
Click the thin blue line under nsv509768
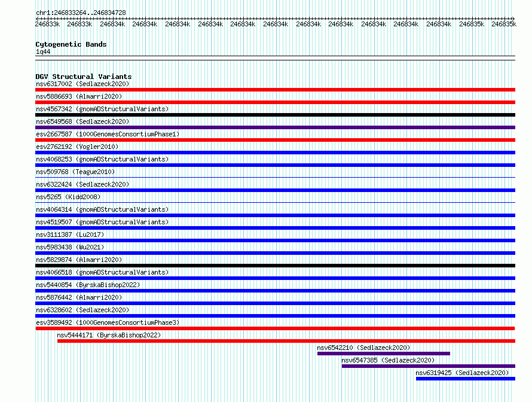point(275,177)
